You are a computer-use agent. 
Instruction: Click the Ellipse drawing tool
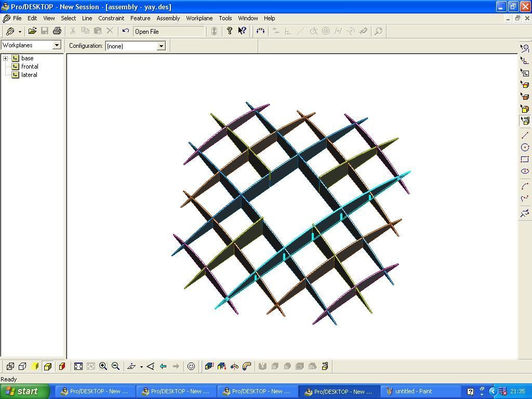click(x=525, y=171)
